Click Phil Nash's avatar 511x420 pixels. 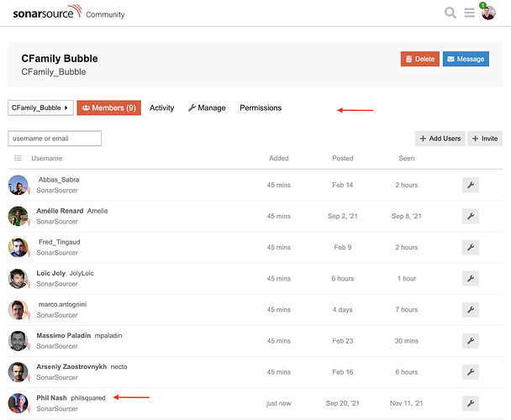(18, 403)
